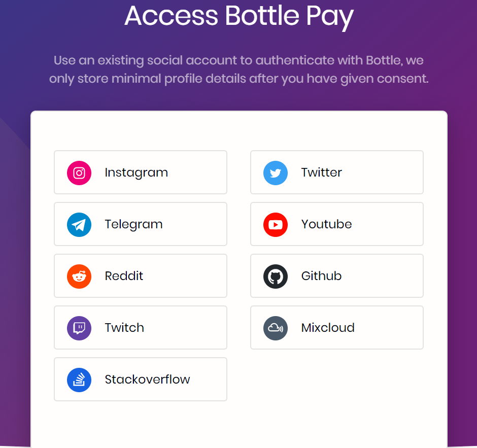Sign in using Youtube
The height and width of the screenshot is (448, 477).
(336, 224)
